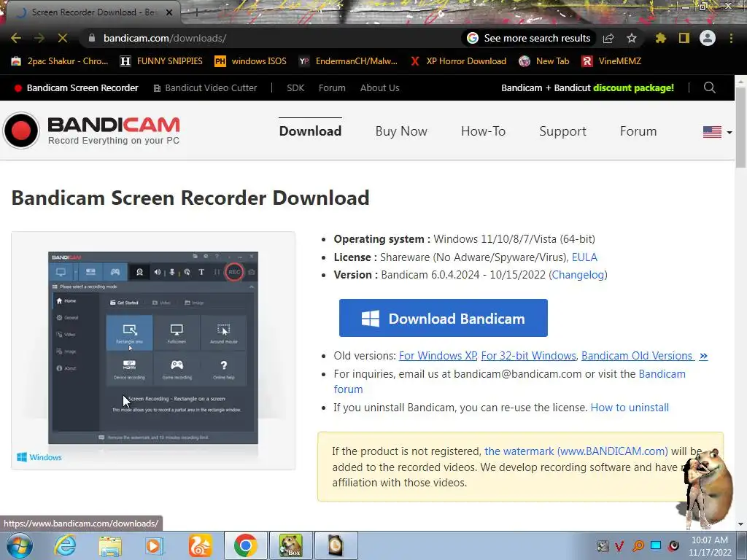Click See more search results chip

tap(528, 38)
